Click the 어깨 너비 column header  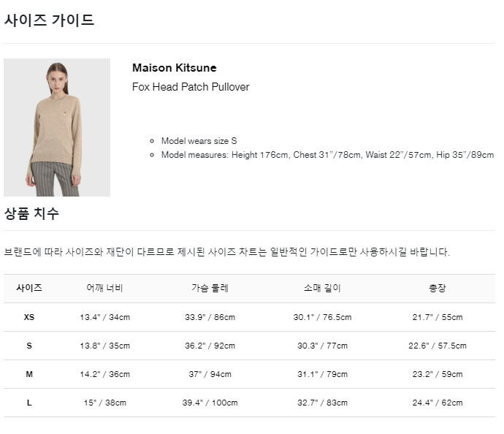pos(104,288)
